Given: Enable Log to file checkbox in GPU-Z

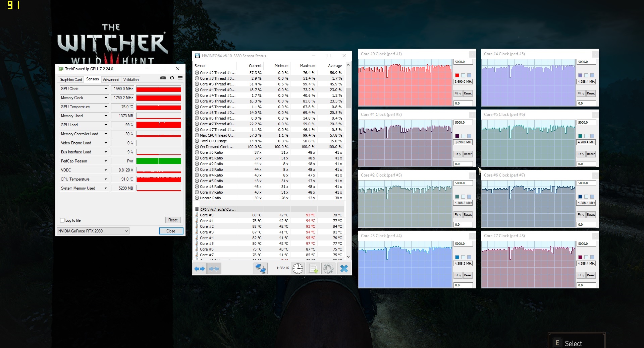Looking at the screenshot, I should point(62,220).
